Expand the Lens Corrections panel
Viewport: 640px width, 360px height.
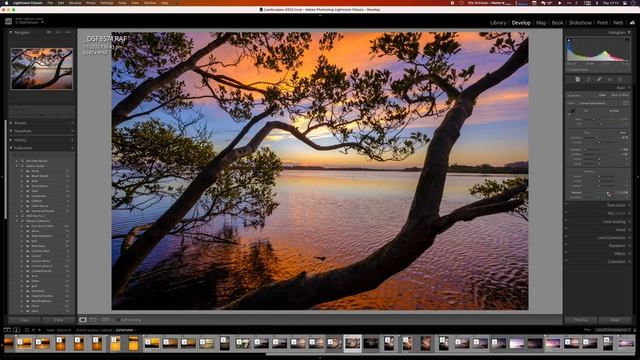click(x=629, y=238)
